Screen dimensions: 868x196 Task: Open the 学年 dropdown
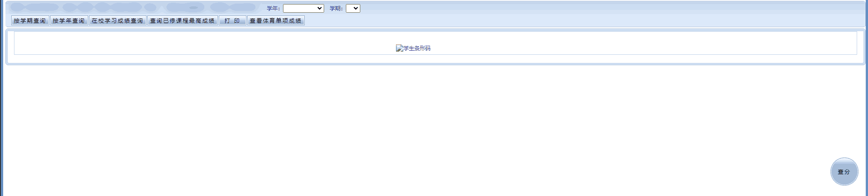(x=303, y=8)
